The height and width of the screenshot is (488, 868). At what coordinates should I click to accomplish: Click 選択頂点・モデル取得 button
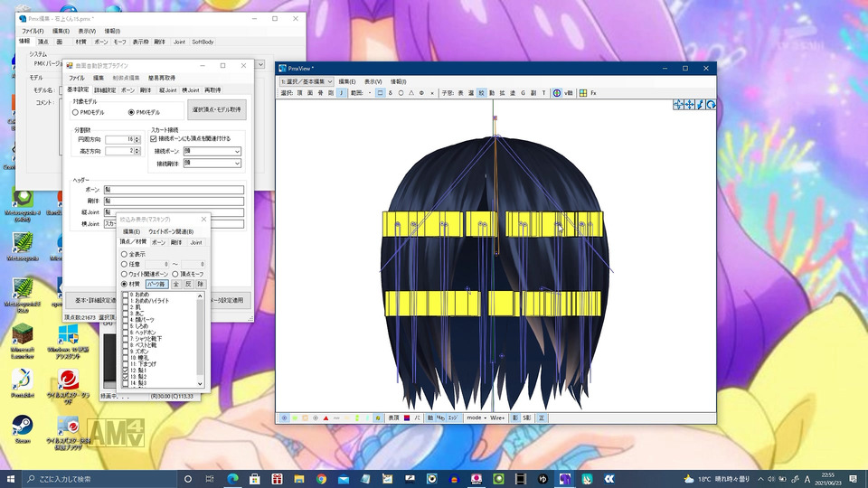point(216,109)
